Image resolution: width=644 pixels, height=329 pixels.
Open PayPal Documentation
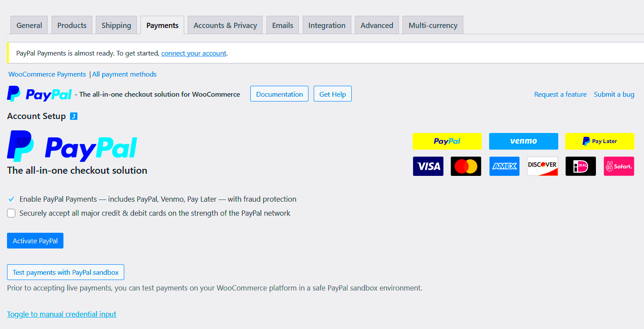[x=279, y=94]
